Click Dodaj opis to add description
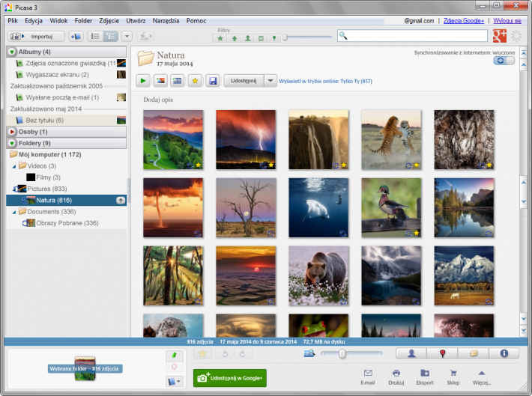Screen dimensions: 532x396 pyautogui.click(x=158, y=100)
